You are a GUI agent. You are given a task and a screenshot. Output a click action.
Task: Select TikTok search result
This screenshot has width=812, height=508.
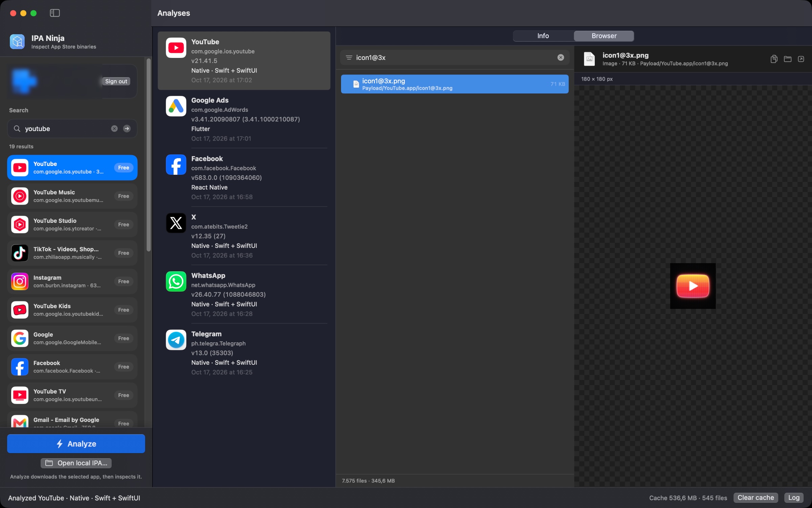click(72, 253)
